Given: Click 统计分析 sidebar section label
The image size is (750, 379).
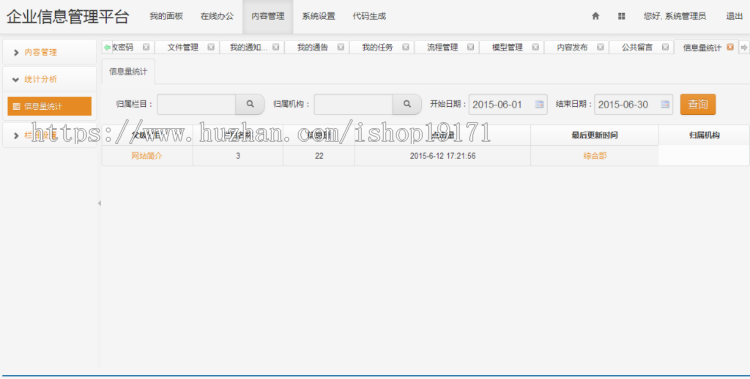Looking at the screenshot, I should pyautogui.click(x=41, y=79).
